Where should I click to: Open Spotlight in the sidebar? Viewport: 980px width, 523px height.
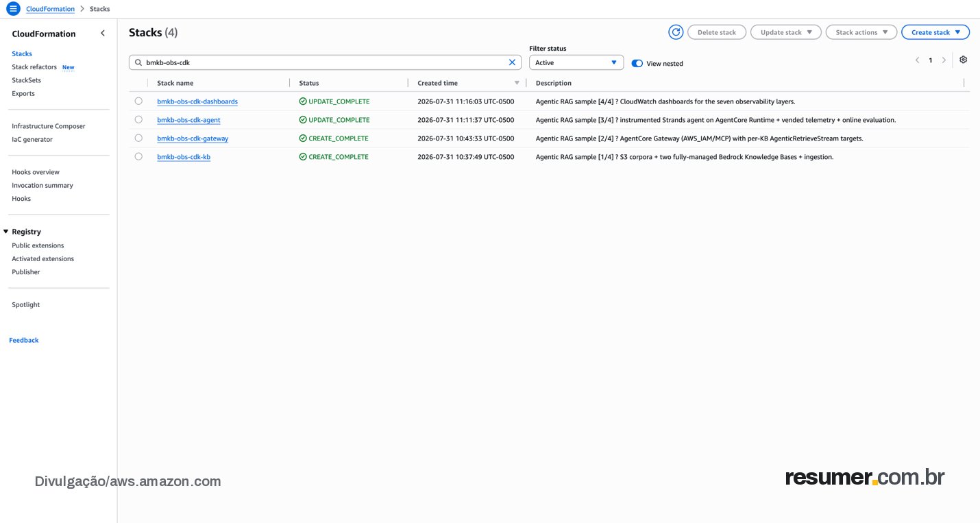coord(26,304)
